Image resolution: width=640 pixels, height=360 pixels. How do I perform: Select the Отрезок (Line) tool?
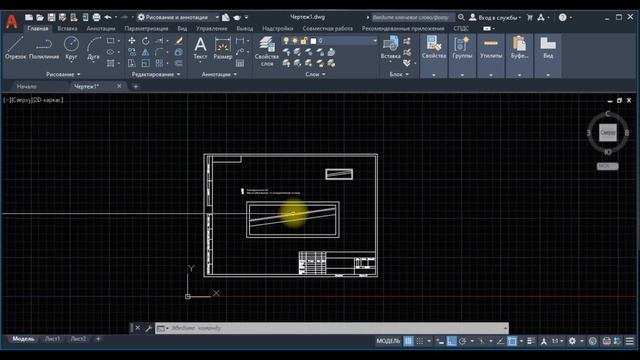click(15, 48)
